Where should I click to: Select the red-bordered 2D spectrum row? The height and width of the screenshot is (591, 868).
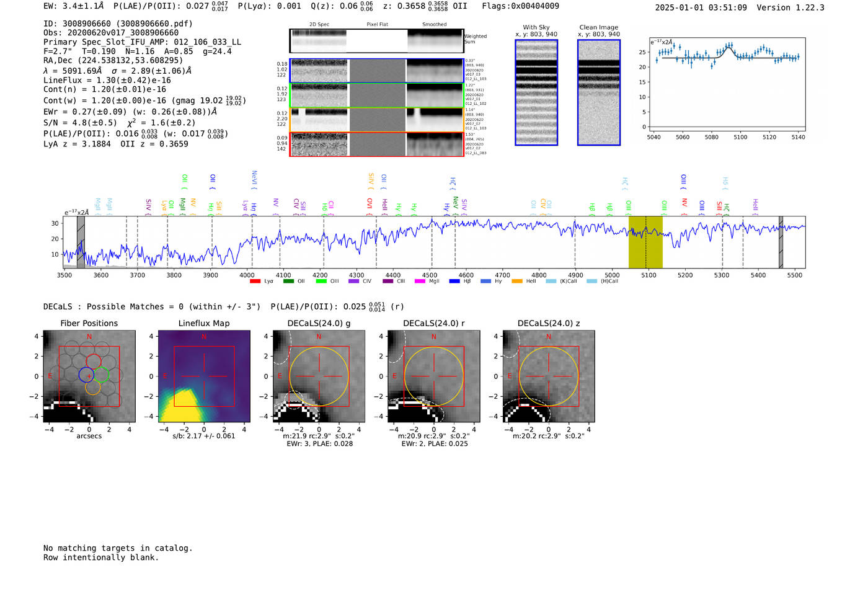[376, 144]
